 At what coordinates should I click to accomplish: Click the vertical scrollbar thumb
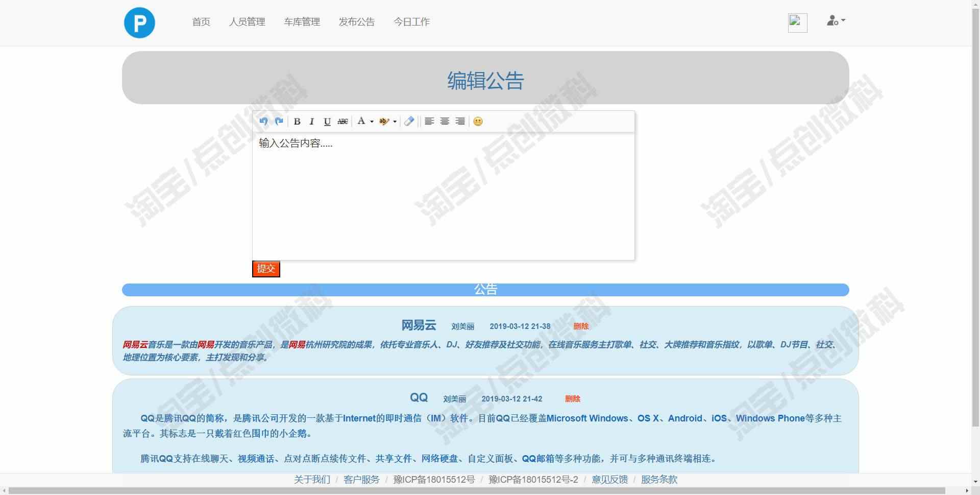tap(975, 217)
